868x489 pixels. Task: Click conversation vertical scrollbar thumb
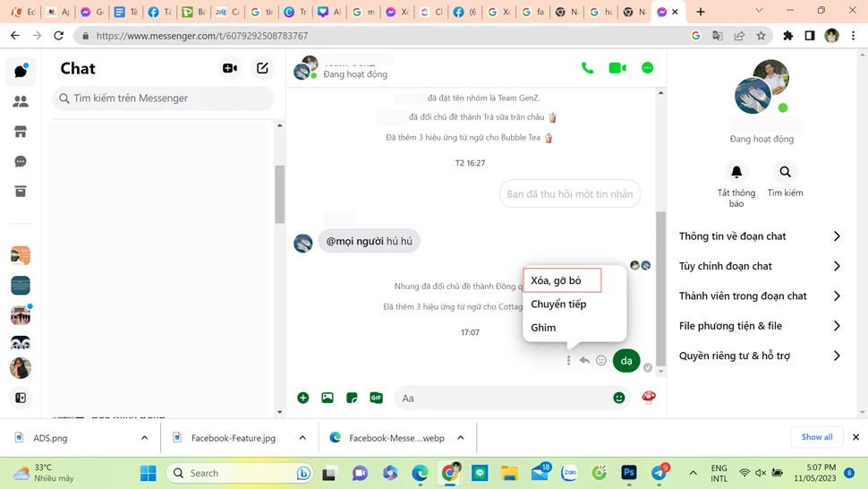660,288
